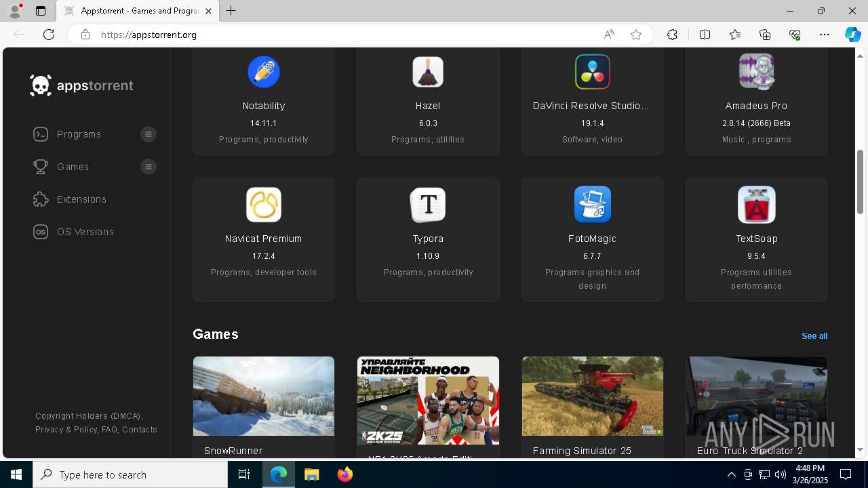Open the browser Extensions icon
Screen dimensions: 868x488
[672, 35]
